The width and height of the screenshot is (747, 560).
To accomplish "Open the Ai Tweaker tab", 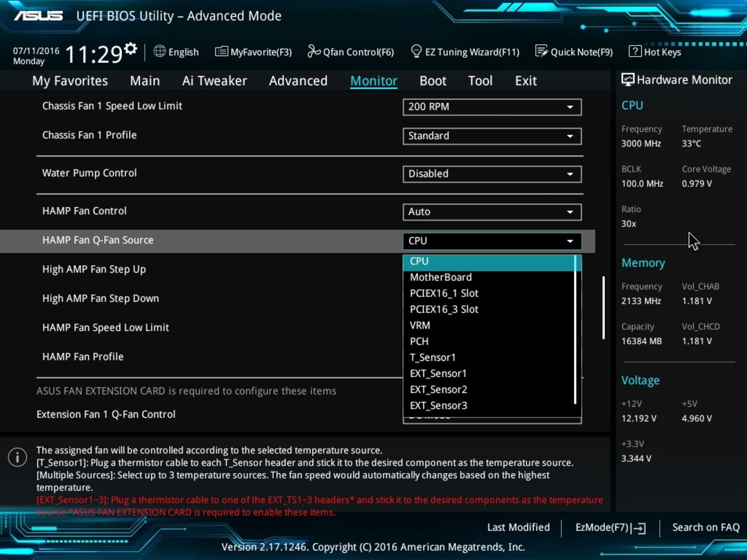I will coord(214,81).
